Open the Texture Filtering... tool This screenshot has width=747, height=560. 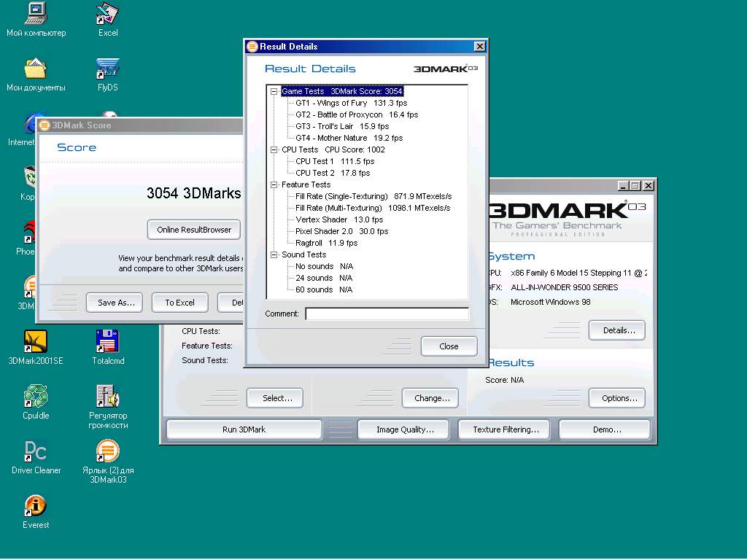504,429
